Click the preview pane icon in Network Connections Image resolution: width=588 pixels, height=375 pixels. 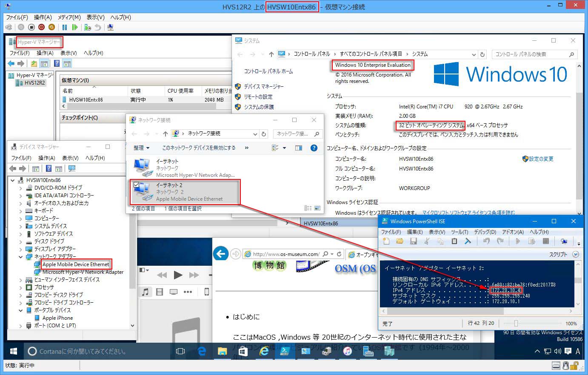click(299, 148)
